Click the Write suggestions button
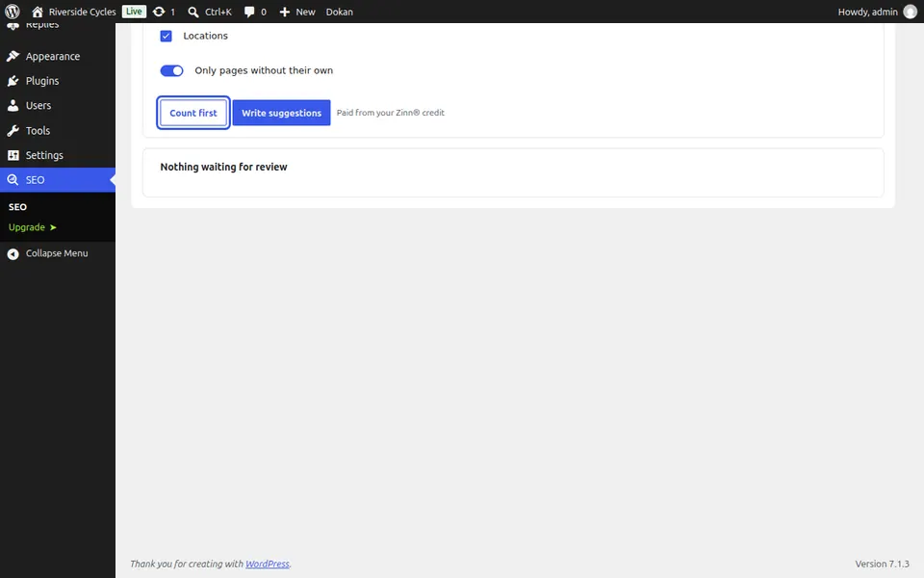 (282, 113)
